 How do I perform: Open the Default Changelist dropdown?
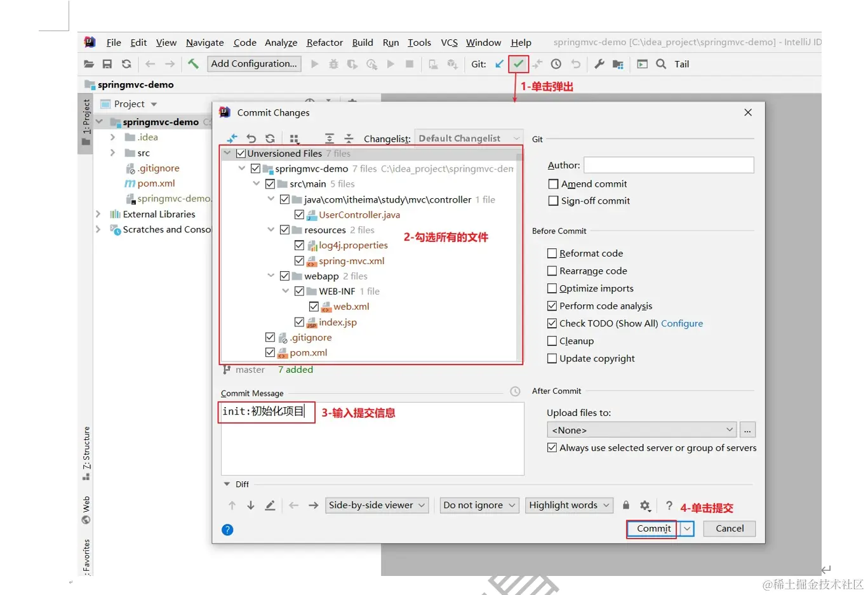(469, 138)
